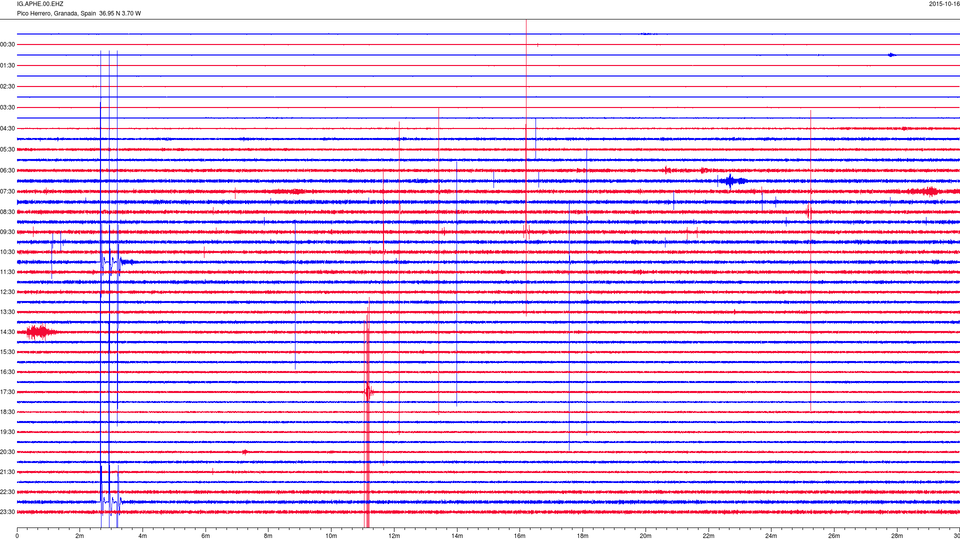This screenshot has width=960, height=540.
Task: Select the 07:30 time row label
Action: (x=7, y=192)
